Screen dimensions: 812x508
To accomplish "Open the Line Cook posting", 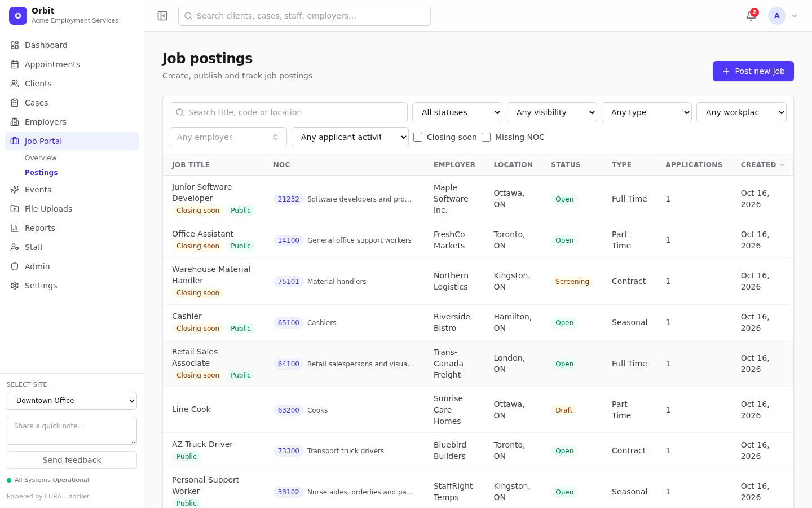I will pyautogui.click(x=191, y=409).
